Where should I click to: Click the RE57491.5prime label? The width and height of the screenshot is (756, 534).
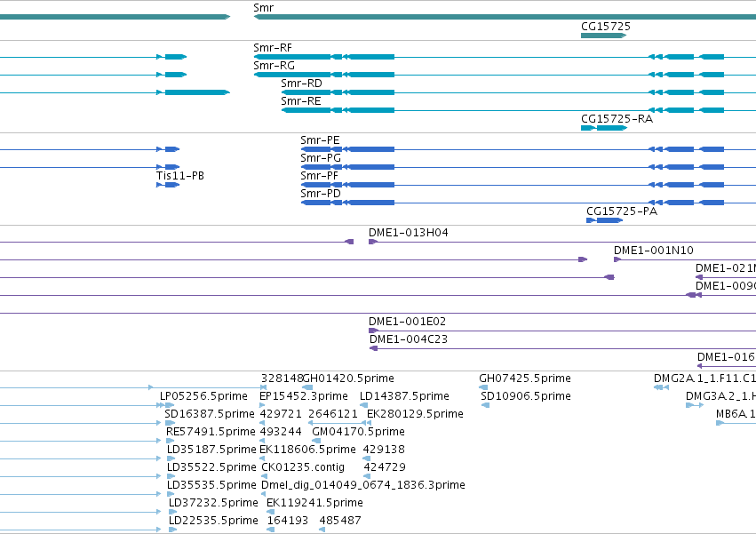211,432
